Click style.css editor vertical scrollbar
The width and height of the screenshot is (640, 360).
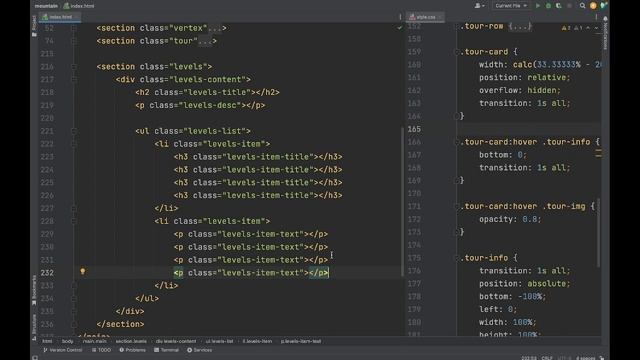(599, 233)
